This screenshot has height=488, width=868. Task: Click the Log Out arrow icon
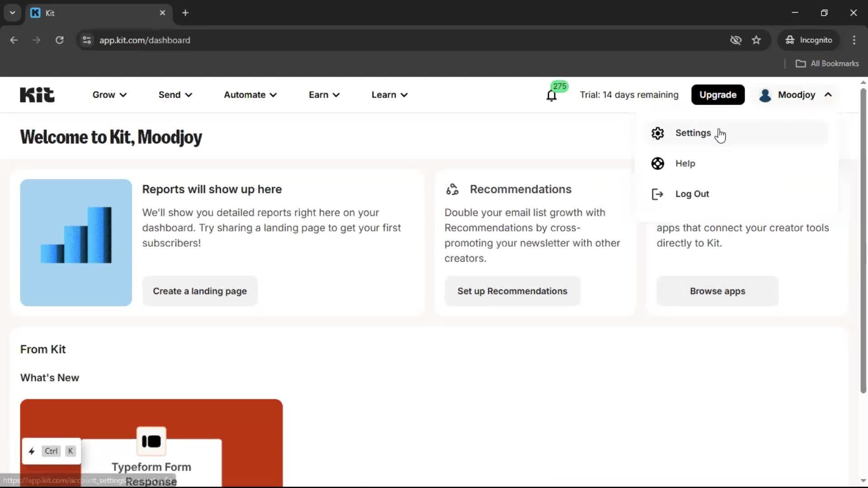[657, 194]
